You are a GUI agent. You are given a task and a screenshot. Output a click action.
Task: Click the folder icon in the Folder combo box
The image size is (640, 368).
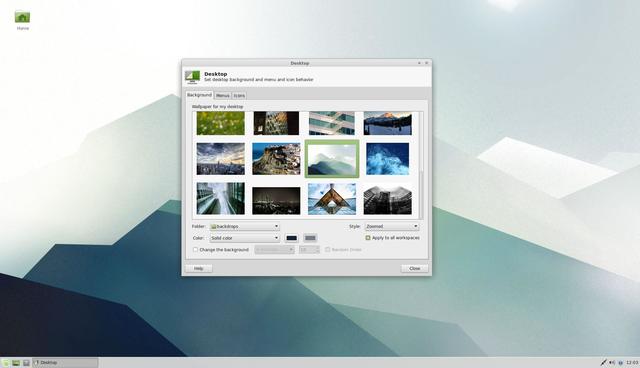tap(213, 226)
